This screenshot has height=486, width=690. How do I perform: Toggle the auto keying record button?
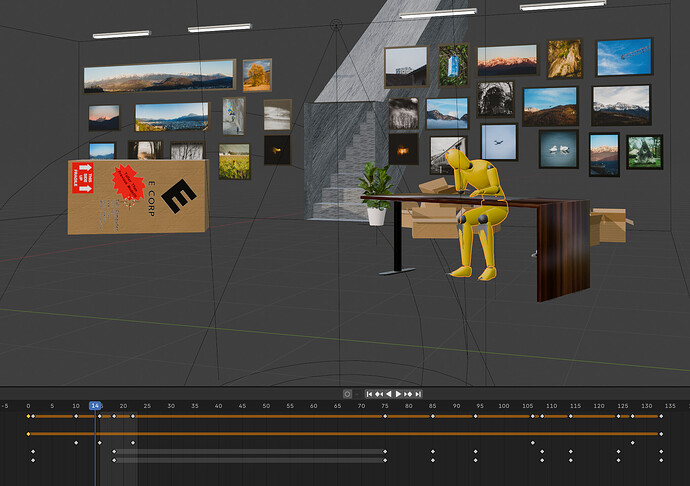click(347, 394)
